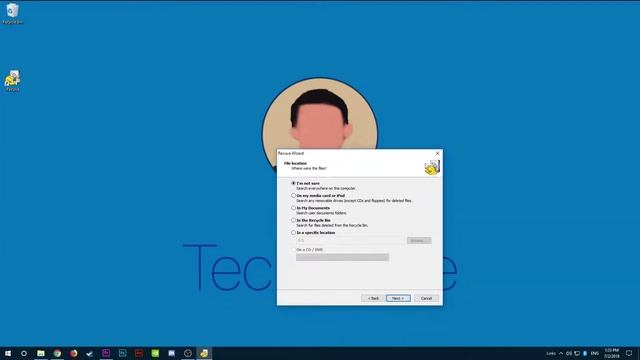Change input language ENG
This screenshot has width=640, height=360.
[595, 353]
